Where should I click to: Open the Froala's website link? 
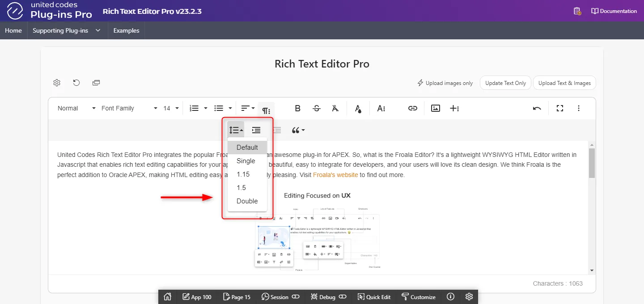335,175
